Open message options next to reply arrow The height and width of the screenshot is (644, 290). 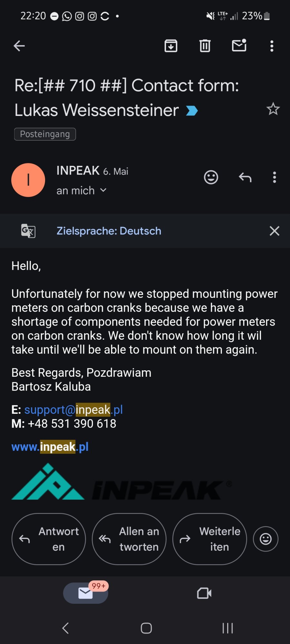click(x=275, y=177)
